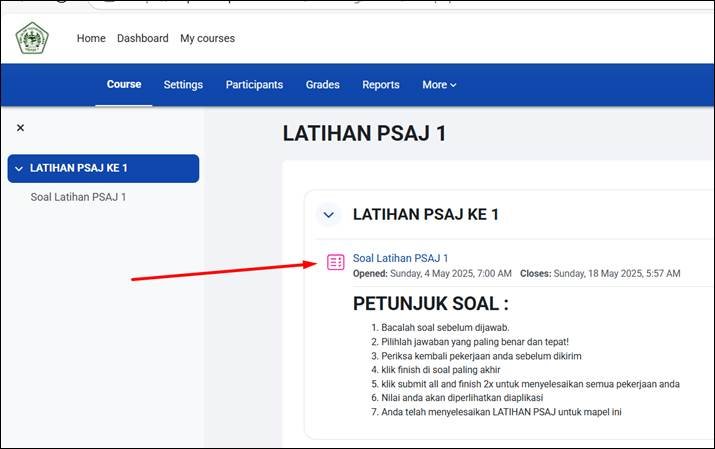
Task: Click the school logo in the header
Action: [x=32, y=38]
